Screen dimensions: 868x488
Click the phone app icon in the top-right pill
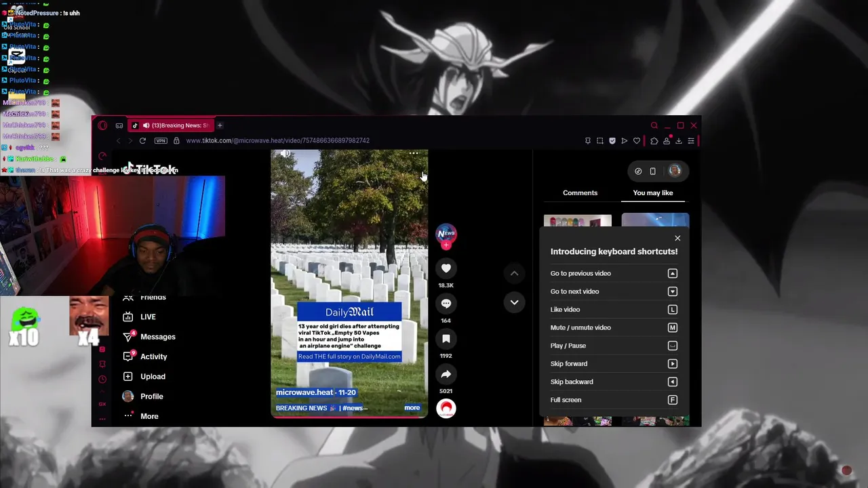(x=653, y=171)
